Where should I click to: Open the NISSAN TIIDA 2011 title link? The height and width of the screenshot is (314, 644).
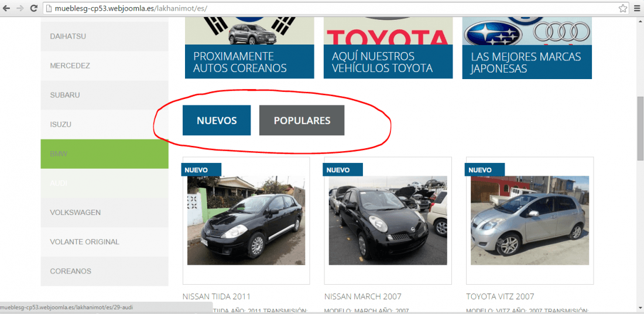pyautogui.click(x=216, y=297)
